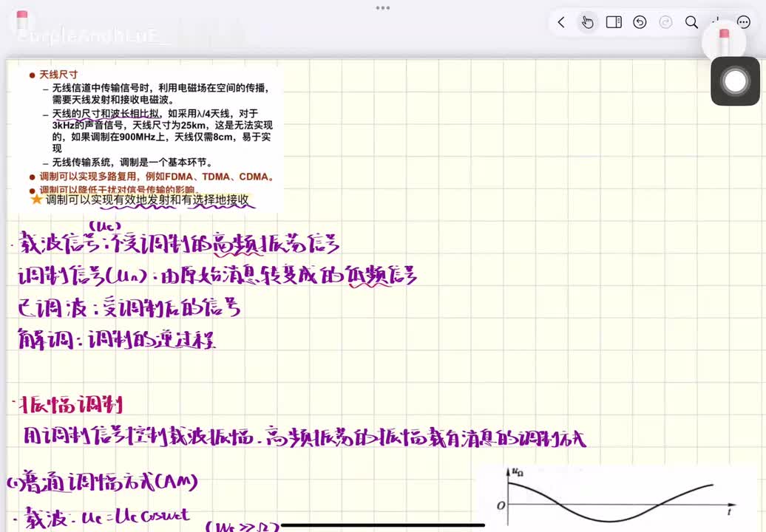This screenshot has height=532, width=766.
Task: Tap the handwritten 高频振荡信号 phrase
Action: click(276, 245)
